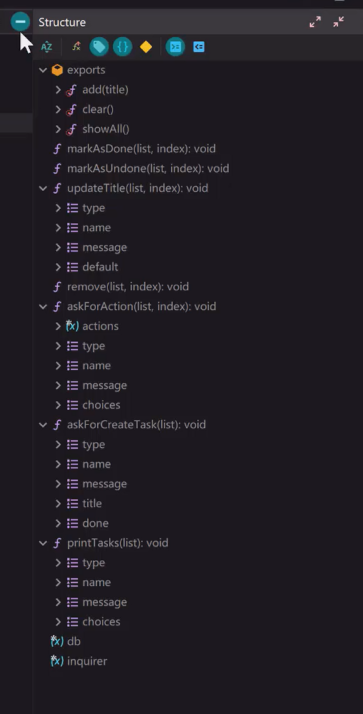Click the function icon beside markAsDone
Image resolution: width=363 pixels, height=714 pixels.
click(x=57, y=149)
